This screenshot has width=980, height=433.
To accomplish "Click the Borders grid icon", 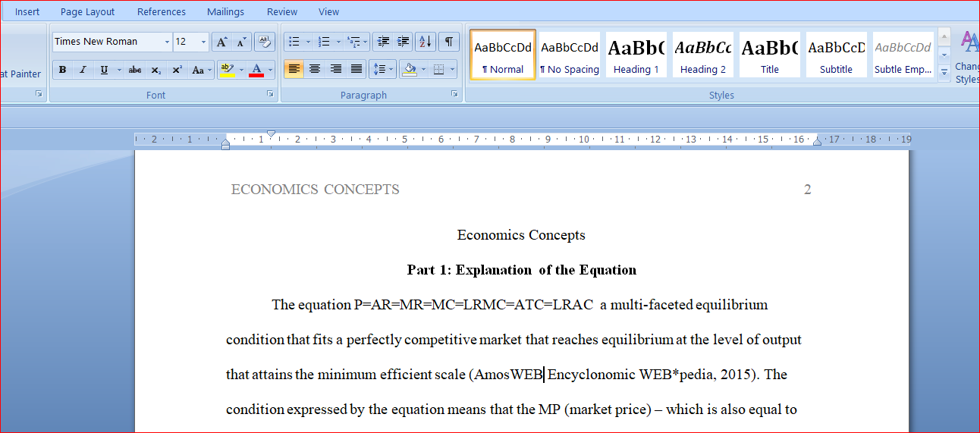I will pyautogui.click(x=438, y=70).
